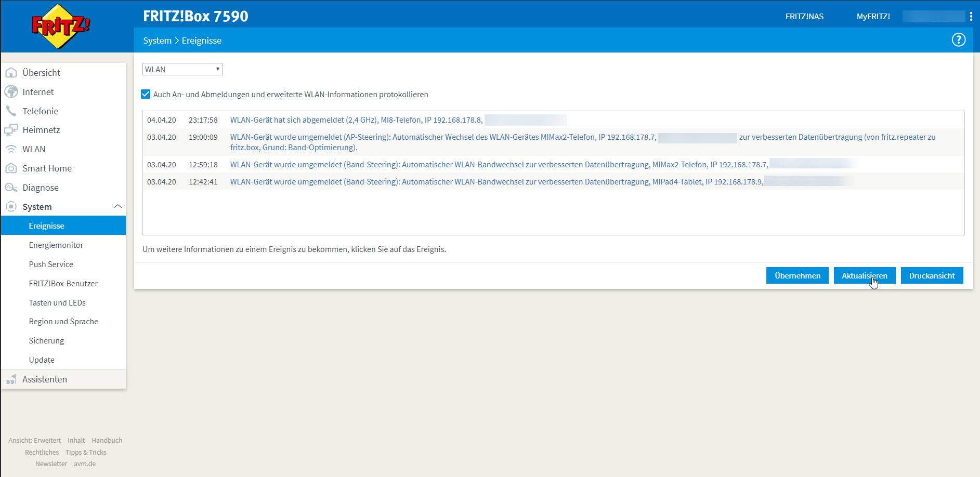Open the avm.de footer link

tap(85, 463)
